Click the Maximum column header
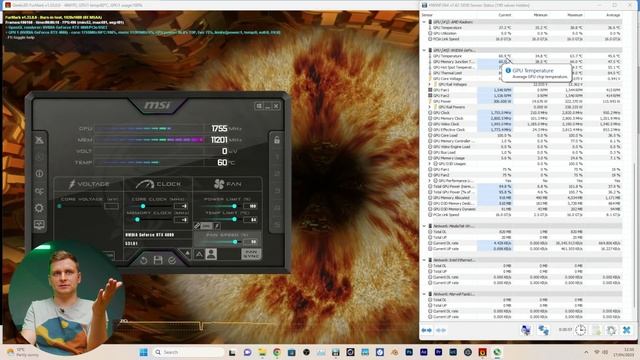The height and width of the screenshot is (360, 640). [x=575, y=15]
